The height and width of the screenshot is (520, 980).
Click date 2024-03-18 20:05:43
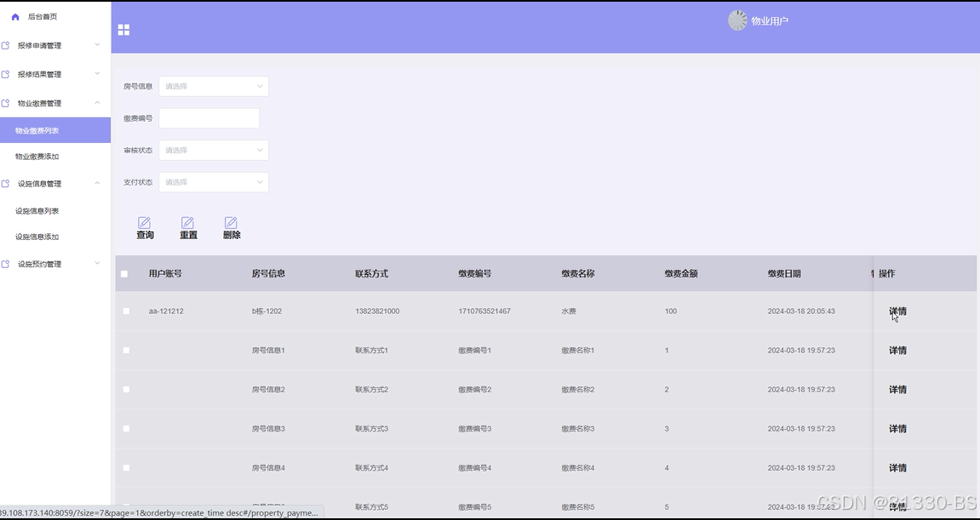(x=801, y=311)
